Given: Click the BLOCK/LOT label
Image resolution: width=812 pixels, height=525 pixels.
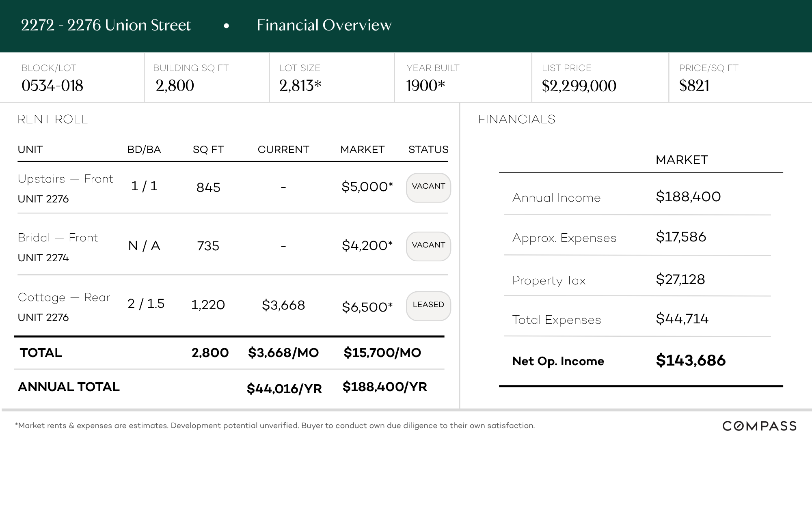Looking at the screenshot, I should click(49, 68).
